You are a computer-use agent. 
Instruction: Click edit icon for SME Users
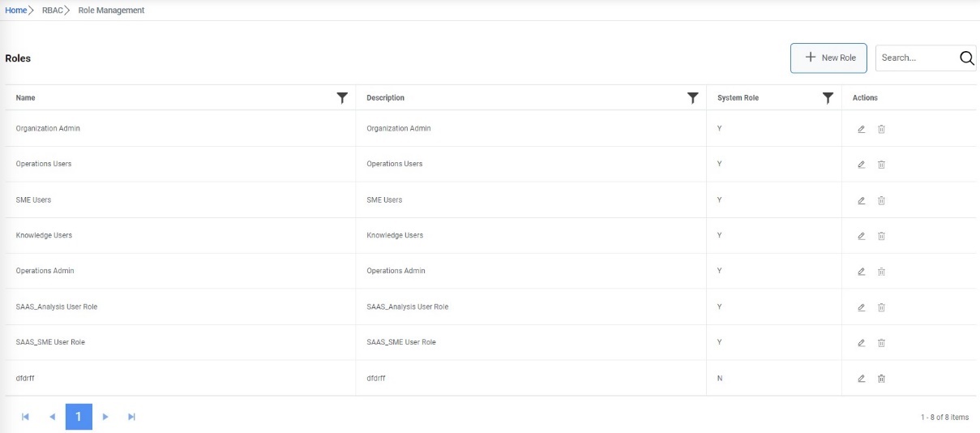[x=862, y=200]
